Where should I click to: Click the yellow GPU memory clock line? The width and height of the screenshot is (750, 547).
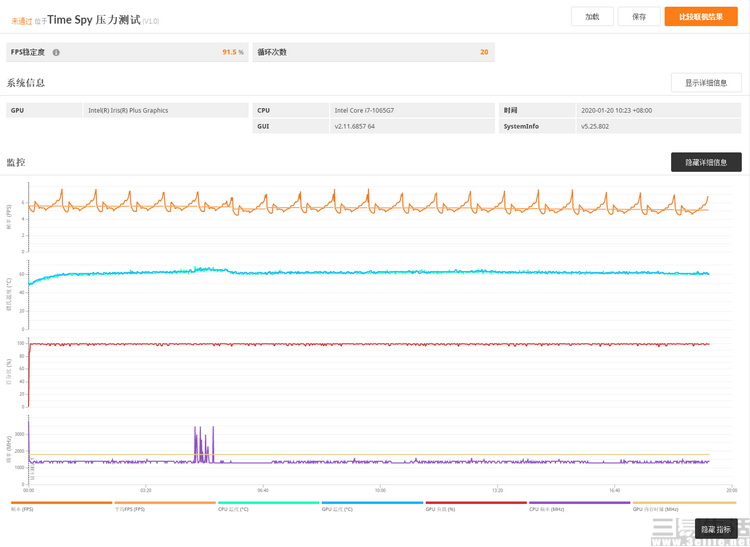pyautogui.click(x=368, y=455)
